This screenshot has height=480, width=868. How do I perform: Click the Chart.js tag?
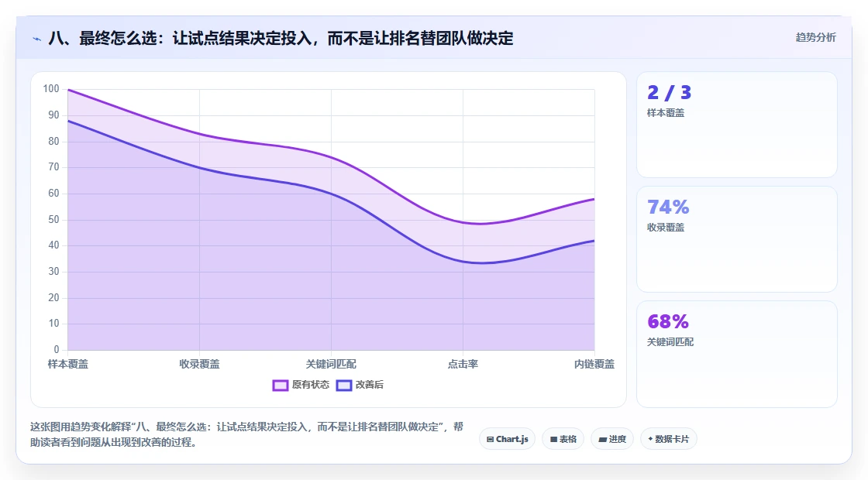pyautogui.click(x=507, y=439)
